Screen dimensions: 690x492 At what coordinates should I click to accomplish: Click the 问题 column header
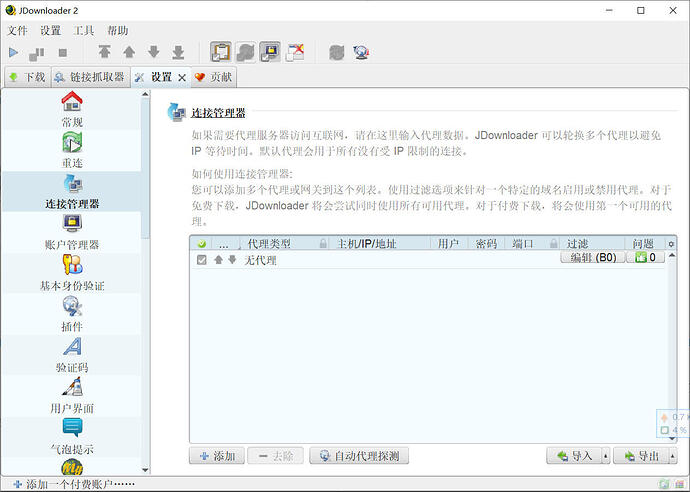pos(644,244)
